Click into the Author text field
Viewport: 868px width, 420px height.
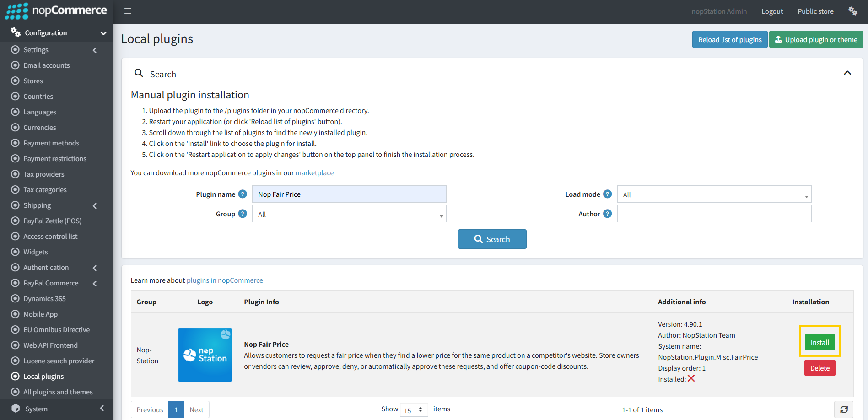[714, 214]
